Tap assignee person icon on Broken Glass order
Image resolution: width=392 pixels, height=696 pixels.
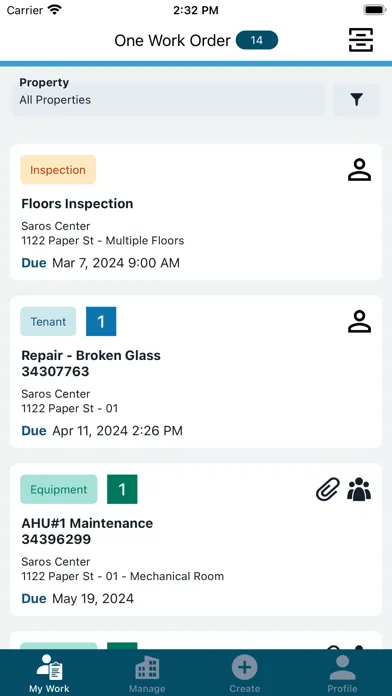(x=359, y=322)
